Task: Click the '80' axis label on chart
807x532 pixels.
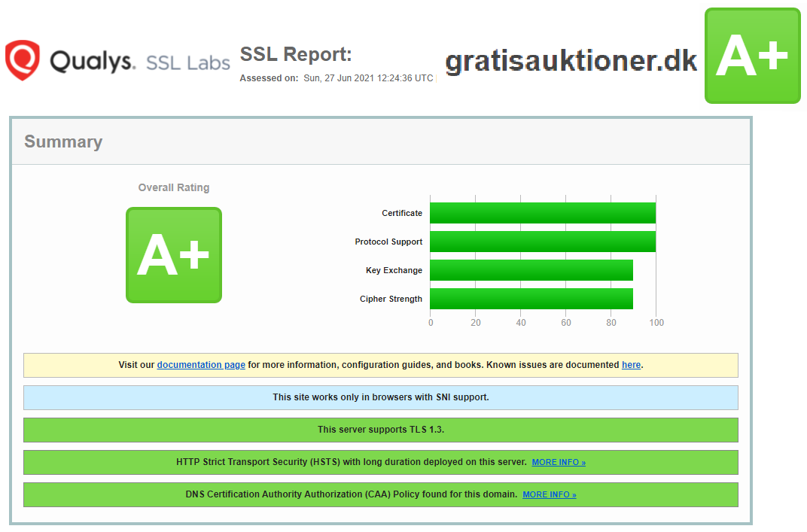Action: (x=611, y=323)
